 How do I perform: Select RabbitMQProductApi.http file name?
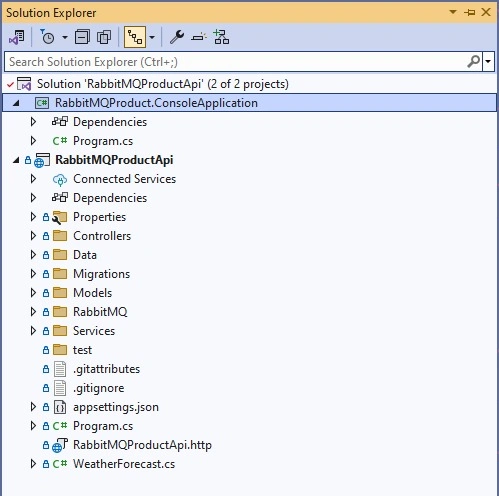142,445
